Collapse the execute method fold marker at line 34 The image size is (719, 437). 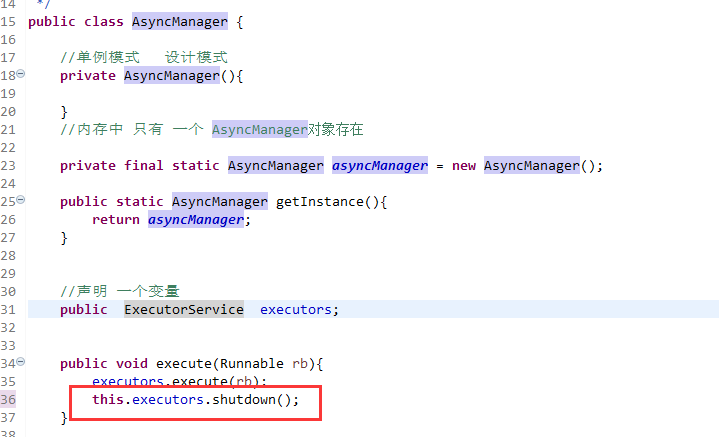[21, 361]
